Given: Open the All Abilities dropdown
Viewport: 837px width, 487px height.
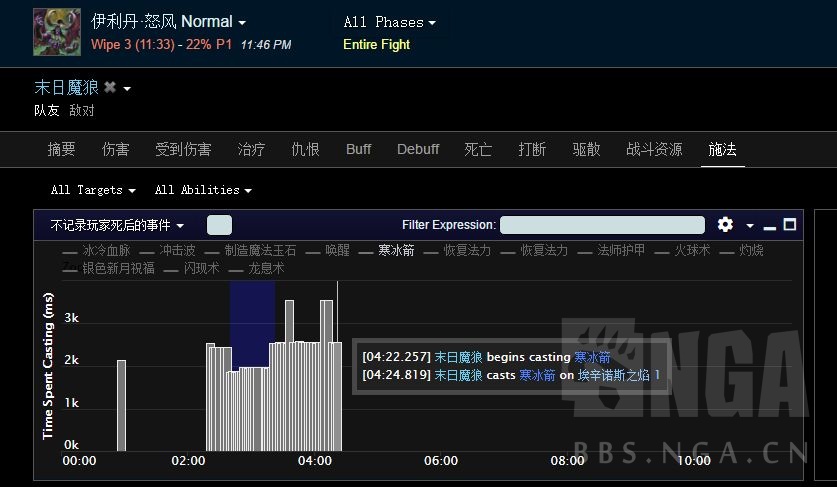Looking at the screenshot, I should pos(203,190).
